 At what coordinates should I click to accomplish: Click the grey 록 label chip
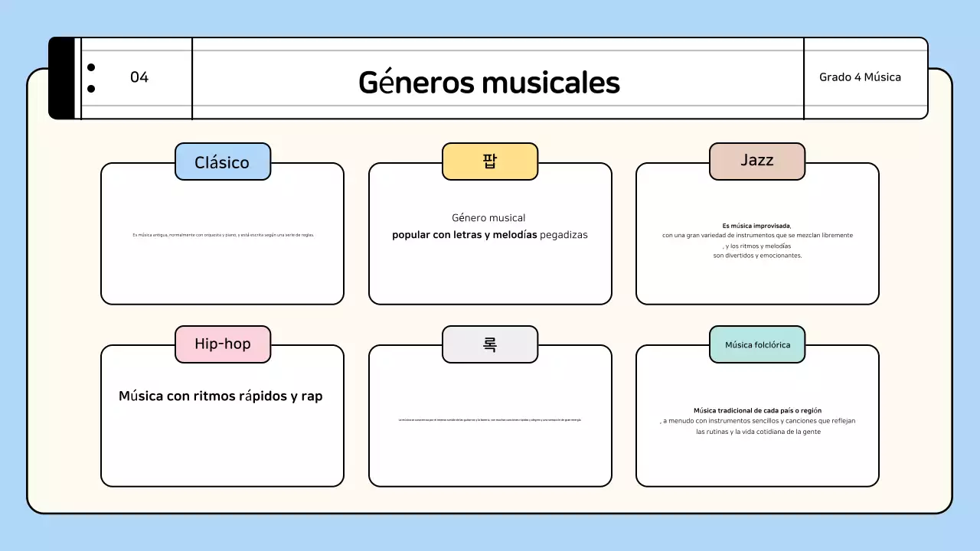(x=490, y=344)
